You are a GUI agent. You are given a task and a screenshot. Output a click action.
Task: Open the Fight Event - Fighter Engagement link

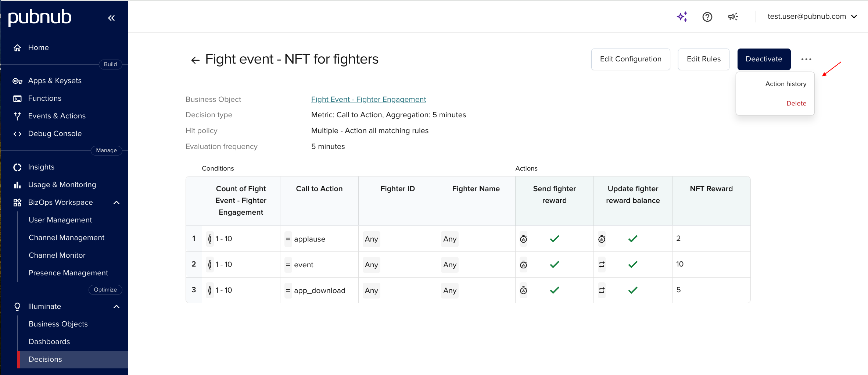368,99
